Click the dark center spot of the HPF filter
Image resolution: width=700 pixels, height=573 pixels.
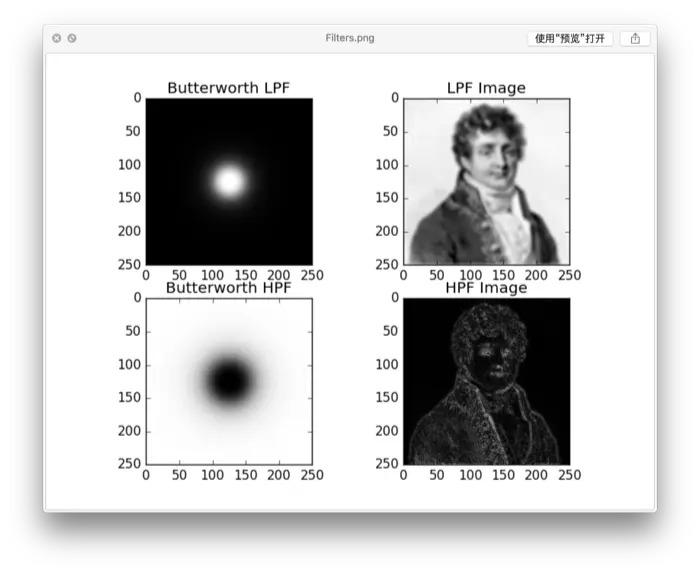click(229, 381)
